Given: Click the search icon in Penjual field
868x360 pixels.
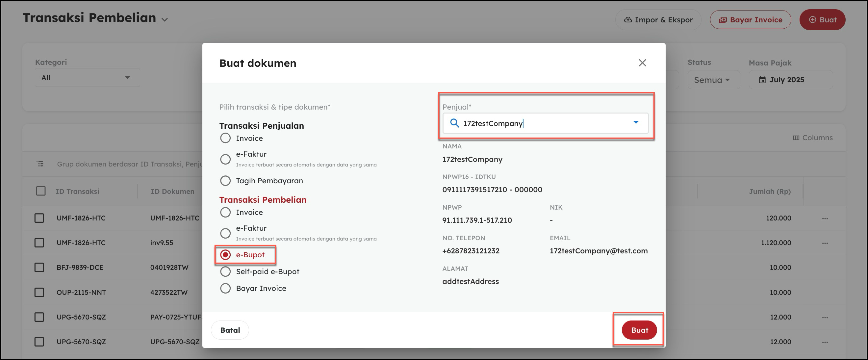Looking at the screenshot, I should click(454, 123).
